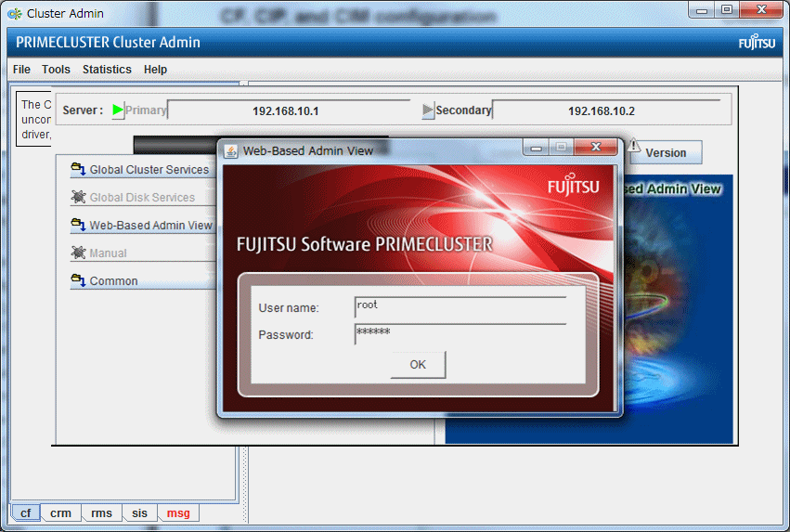Image resolution: width=790 pixels, height=532 pixels.
Task: Click the Fujitsu logo in Cluster Admin header
Action: coord(757,43)
